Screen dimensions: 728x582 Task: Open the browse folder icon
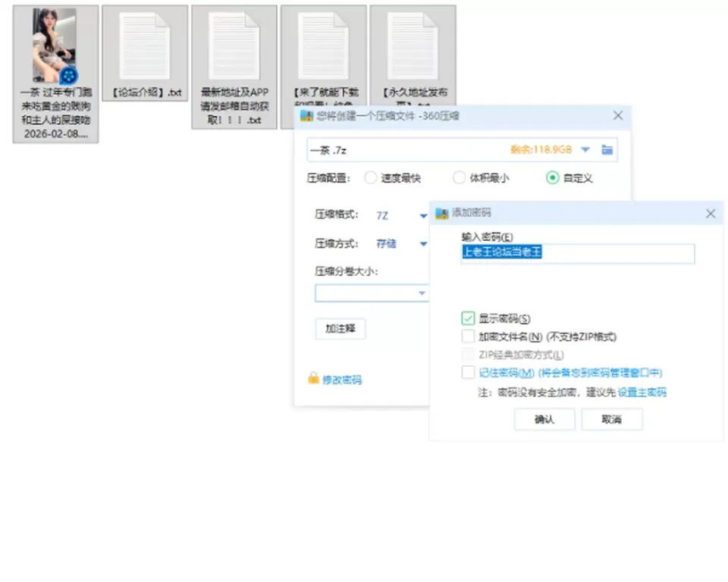607,149
